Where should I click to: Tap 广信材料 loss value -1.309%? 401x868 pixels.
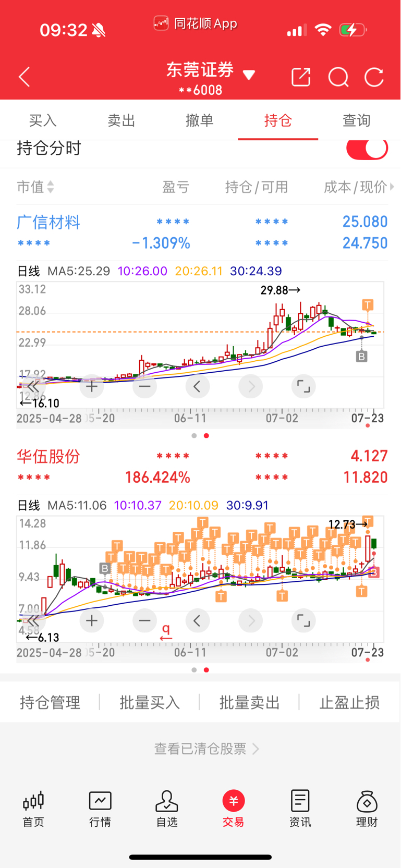tap(161, 243)
